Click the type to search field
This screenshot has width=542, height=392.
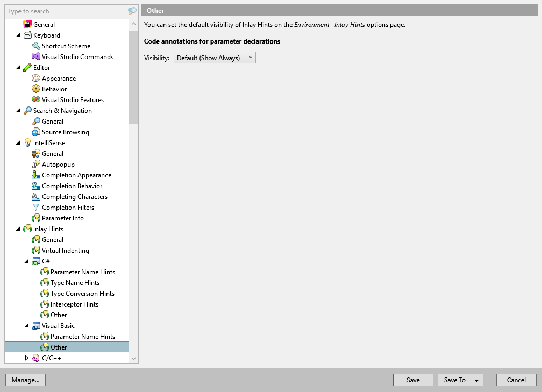(65, 11)
